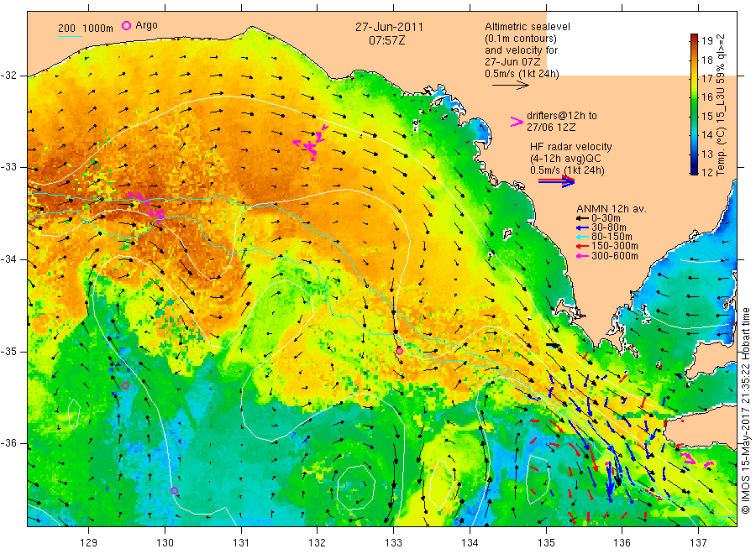The image size is (756, 554).
Task: Click the latitude label -34
Action: pyautogui.click(x=8, y=259)
